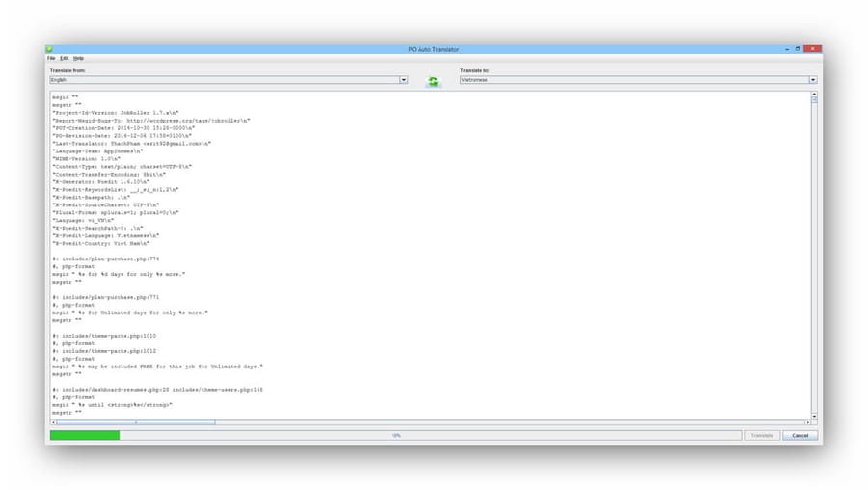Click the theme-packs.php:1010 reference line
The image size is (868, 490).
[104, 336]
